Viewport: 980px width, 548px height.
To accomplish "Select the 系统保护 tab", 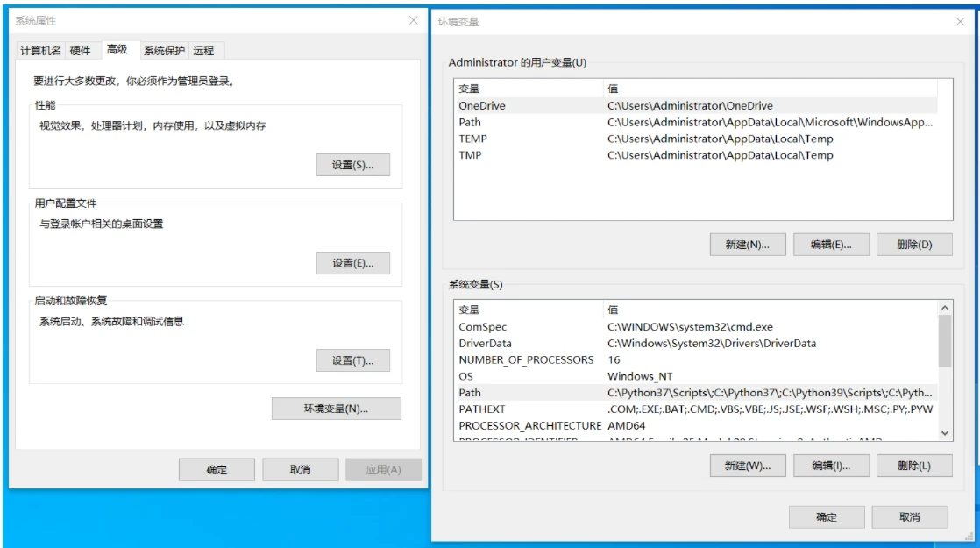I will pyautogui.click(x=164, y=51).
